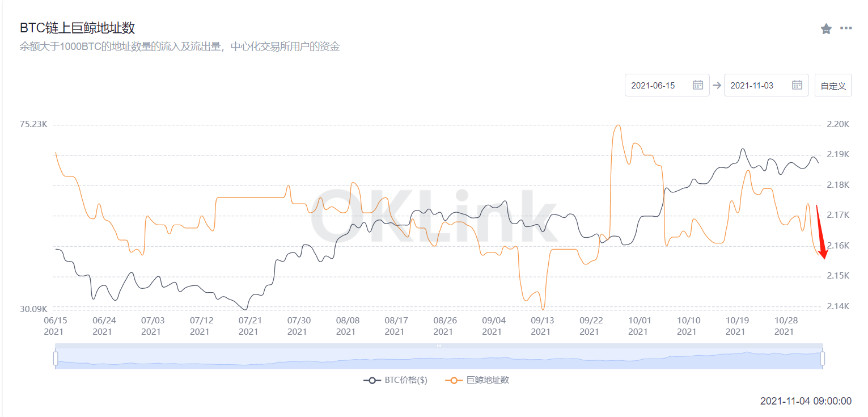Click the chart title BTC链上巨鲸地址数
868x417 pixels.
coord(78,28)
